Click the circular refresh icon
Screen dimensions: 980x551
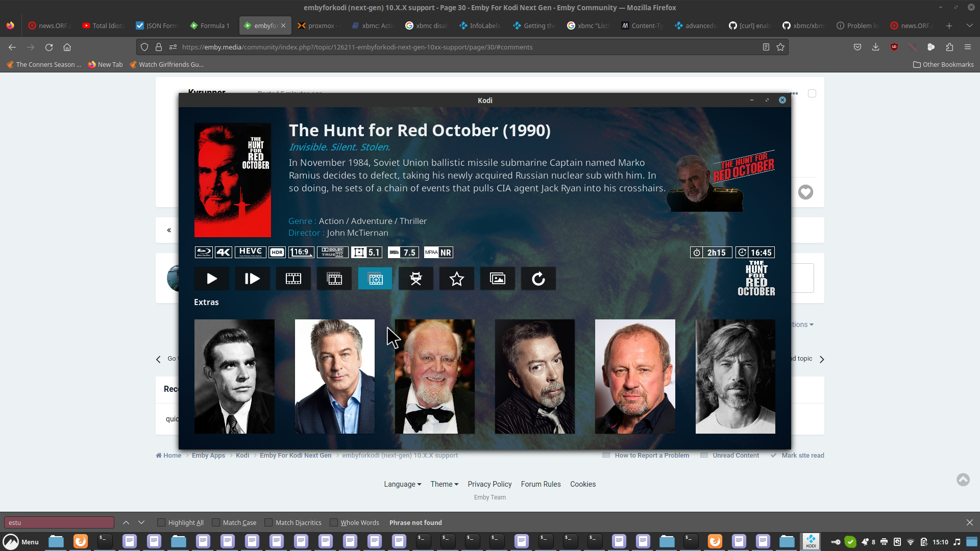pos(538,279)
